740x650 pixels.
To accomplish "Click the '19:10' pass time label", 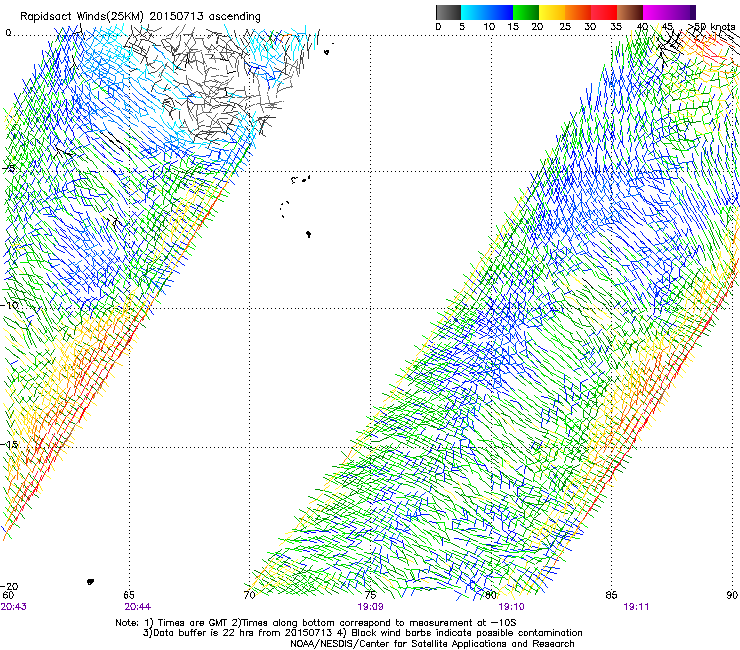I will pos(512,607).
